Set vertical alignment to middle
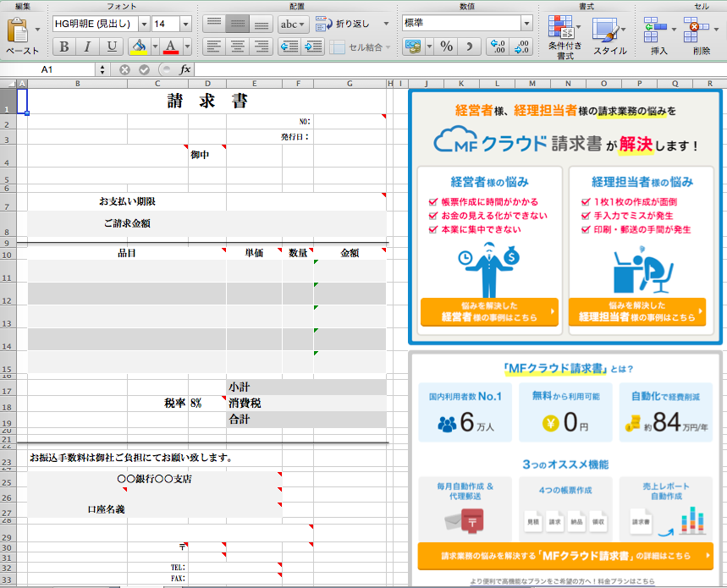Screen dimensions: 727x588 [237, 24]
